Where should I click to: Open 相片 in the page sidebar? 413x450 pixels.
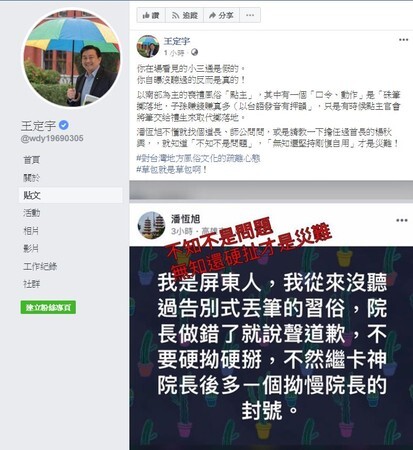coord(31,231)
